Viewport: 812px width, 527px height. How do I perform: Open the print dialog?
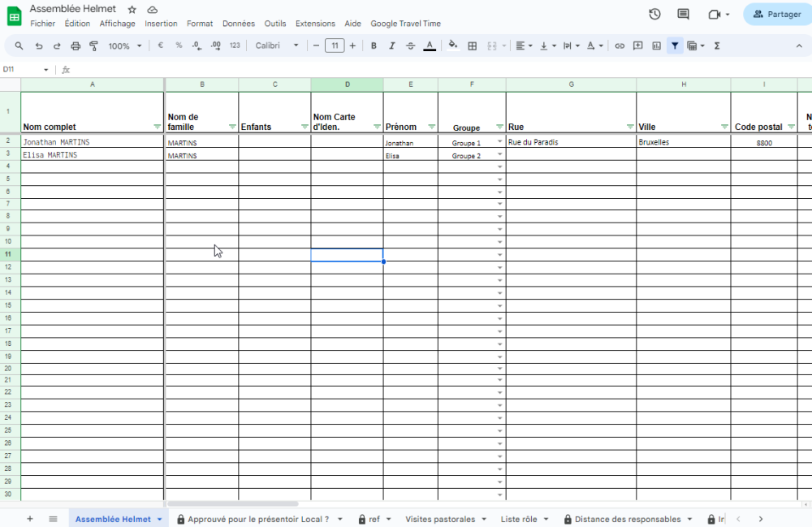[75, 45]
